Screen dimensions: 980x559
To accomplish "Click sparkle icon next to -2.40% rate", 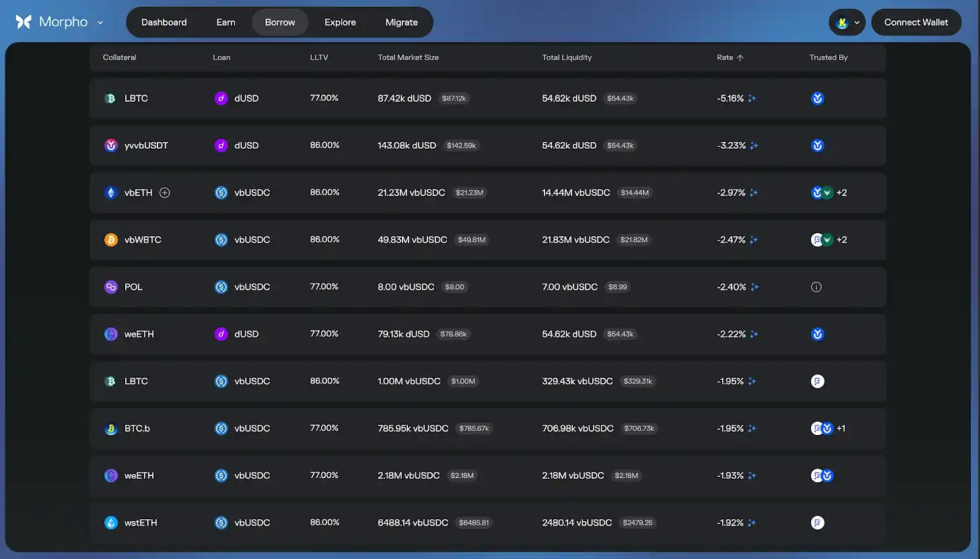I will 755,287.
